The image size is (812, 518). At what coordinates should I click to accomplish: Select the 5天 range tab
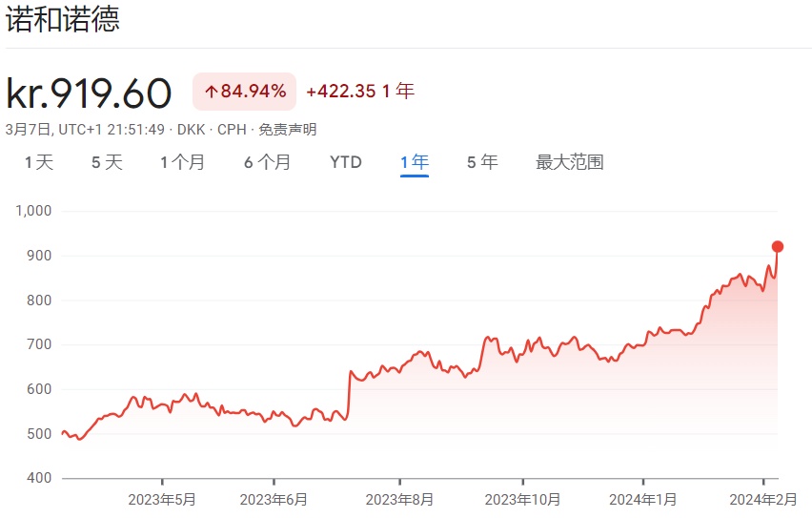pyautogui.click(x=107, y=162)
